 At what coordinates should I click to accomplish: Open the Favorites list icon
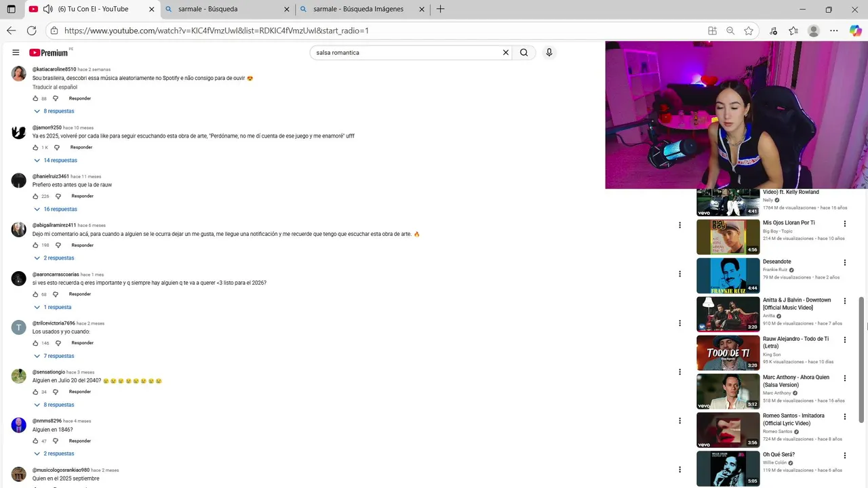(793, 30)
